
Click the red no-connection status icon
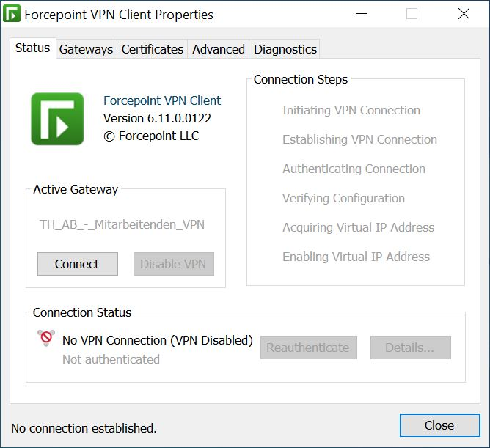[x=46, y=338]
